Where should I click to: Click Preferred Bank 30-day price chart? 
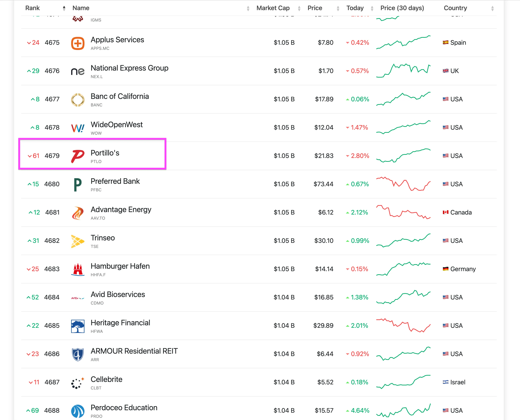point(403,184)
